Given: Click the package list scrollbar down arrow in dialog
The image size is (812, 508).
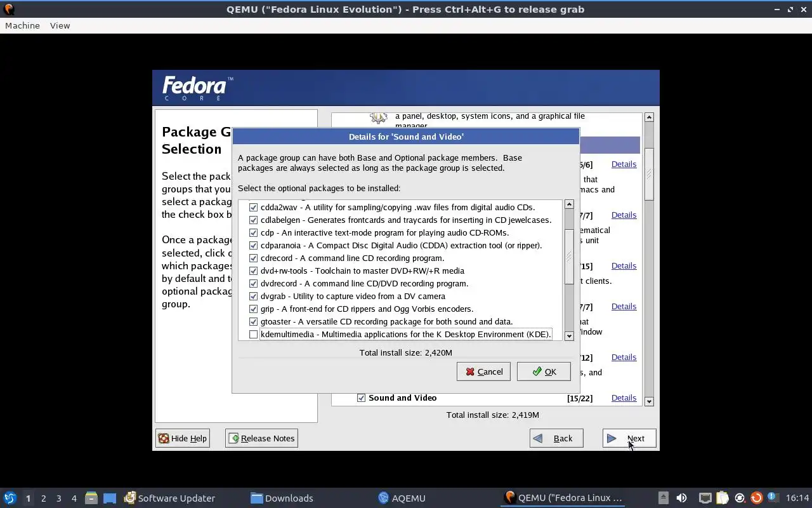Looking at the screenshot, I should [x=569, y=336].
